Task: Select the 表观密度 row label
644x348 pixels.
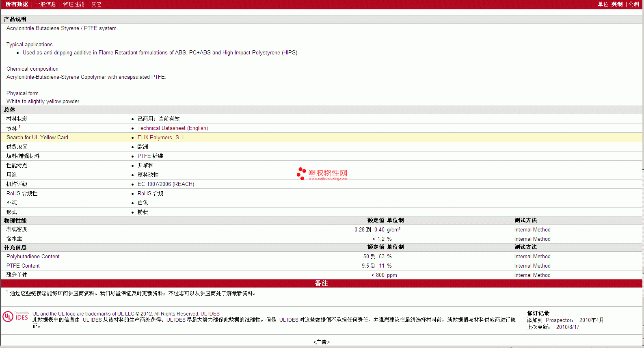Action: 17,229
